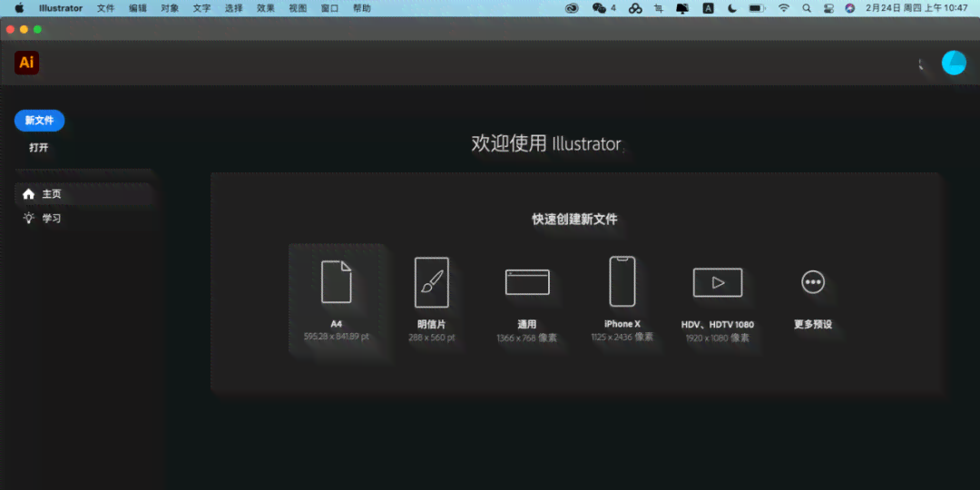980x490 pixels.
Task: Open the 对象 menu
Action: point(170,8)
